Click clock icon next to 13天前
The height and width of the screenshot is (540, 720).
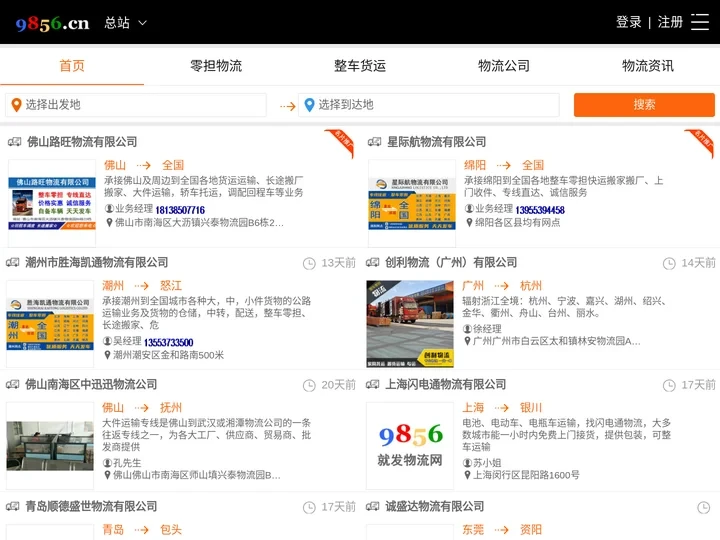coord(309,264)
